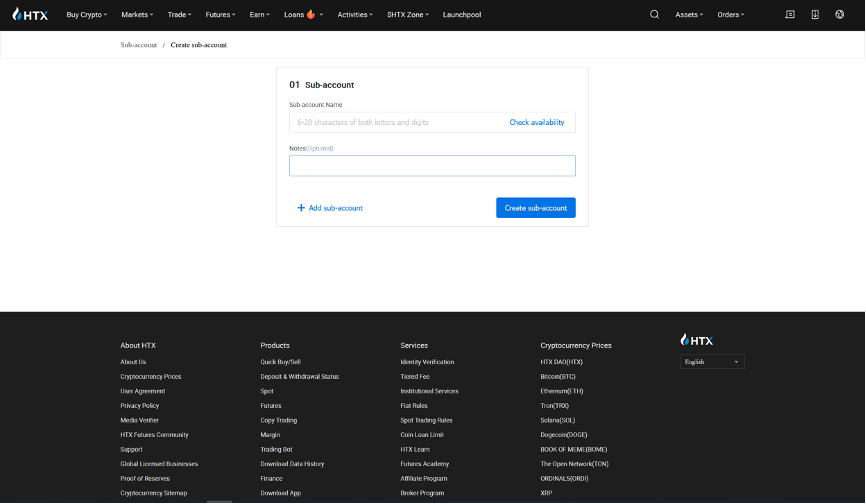Open Quick Buy/Sell footer link

click(x=281, y=362)
